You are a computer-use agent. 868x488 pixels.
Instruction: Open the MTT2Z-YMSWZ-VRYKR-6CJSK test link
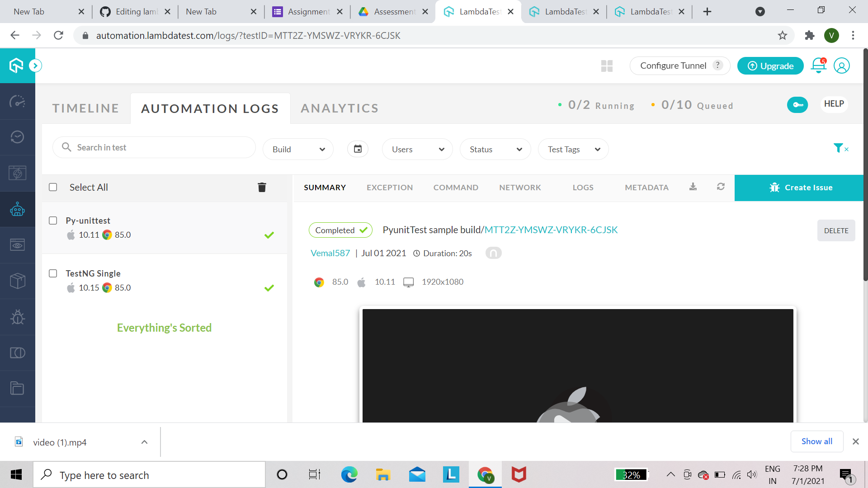[551, 230]
